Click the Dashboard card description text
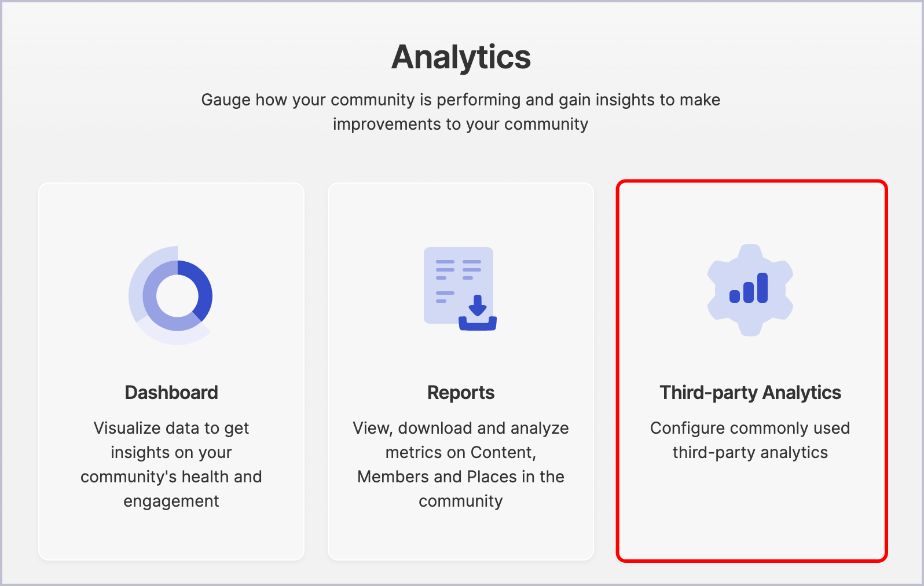This screenshot has height=586, width=924. pyautogui.click(x=171, y=464)
